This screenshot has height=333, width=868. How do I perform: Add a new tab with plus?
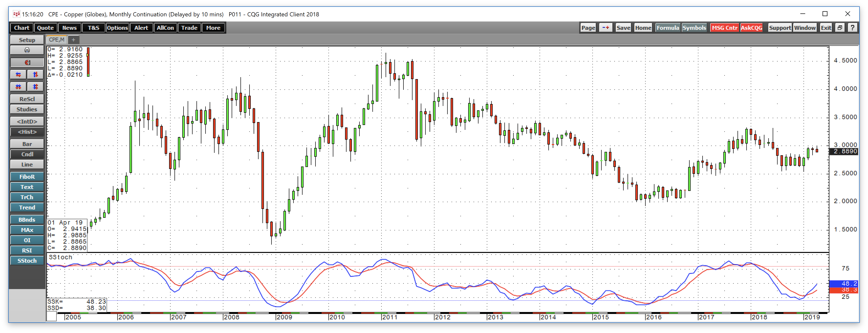click(74, 40)
